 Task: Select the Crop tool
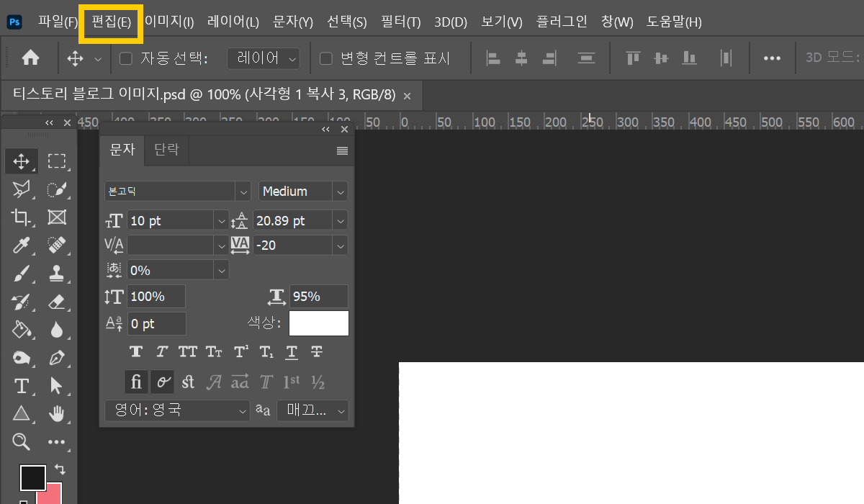point(22,217)
